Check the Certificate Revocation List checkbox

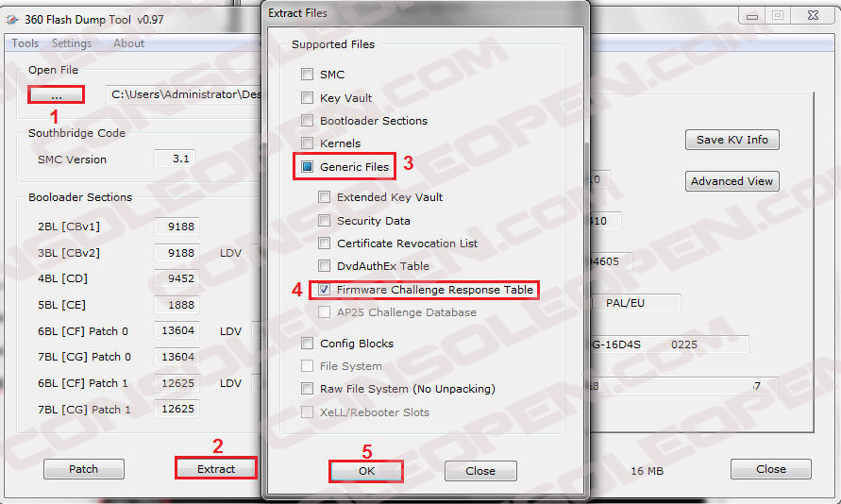(324, 244)
